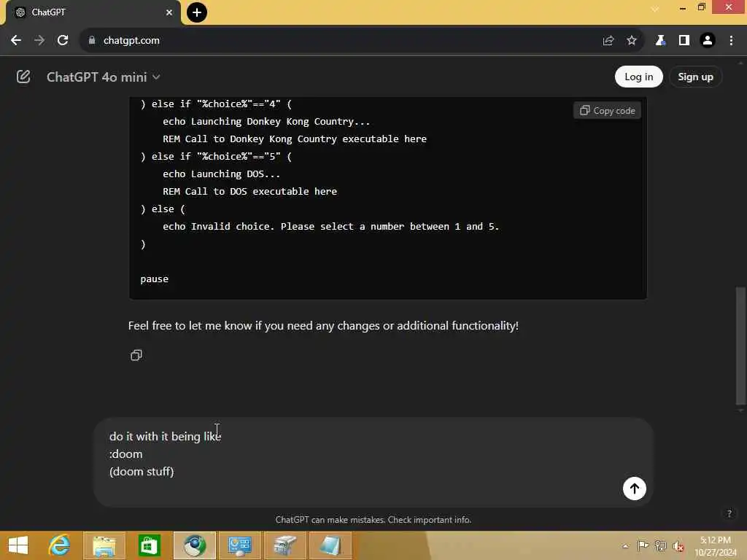Click the Log in button
Viewport: 747px width, 560px height.
[x=638, y=77]
